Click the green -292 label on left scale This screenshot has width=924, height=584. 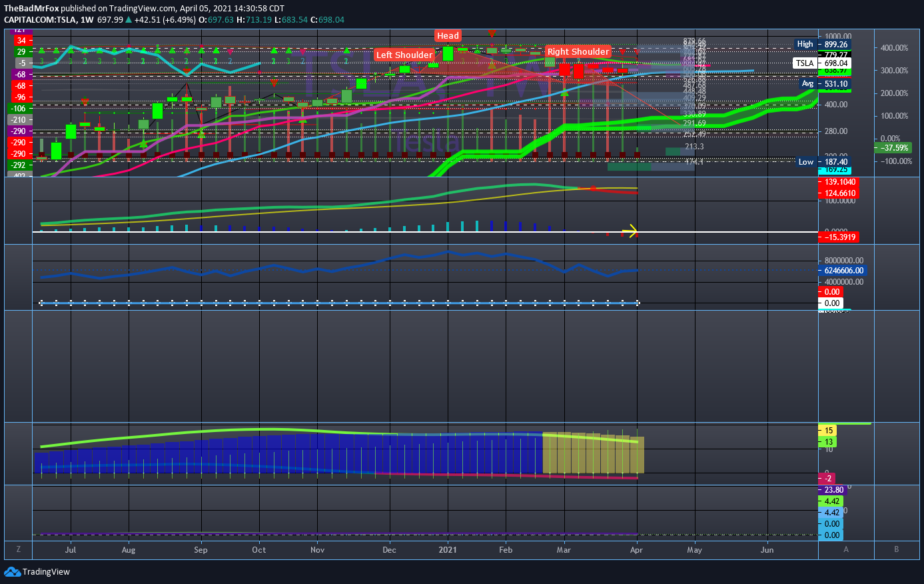(x=19, y=165)
